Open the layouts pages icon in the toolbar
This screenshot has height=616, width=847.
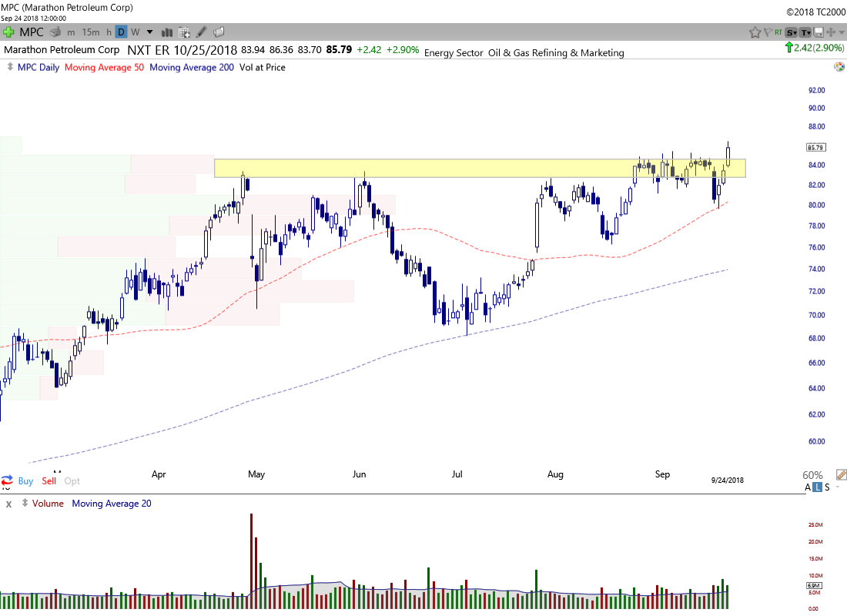click(219, 32)
